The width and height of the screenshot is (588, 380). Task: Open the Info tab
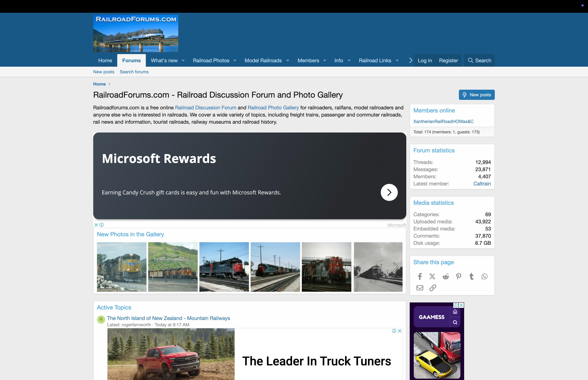click(339, 60)
